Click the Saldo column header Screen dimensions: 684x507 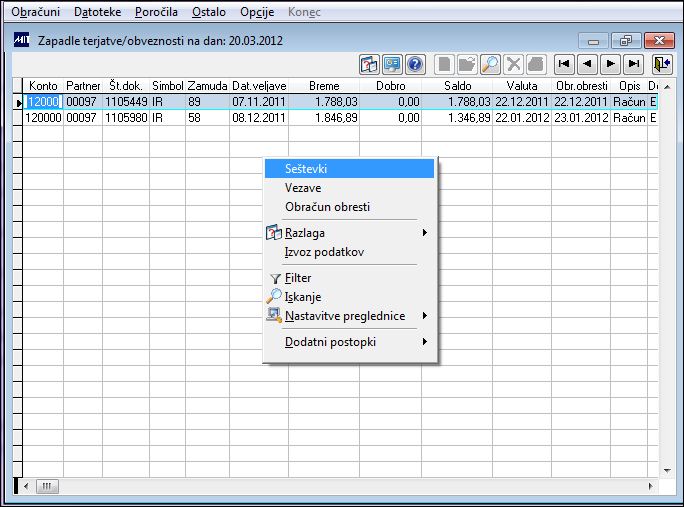click(457, 86)
